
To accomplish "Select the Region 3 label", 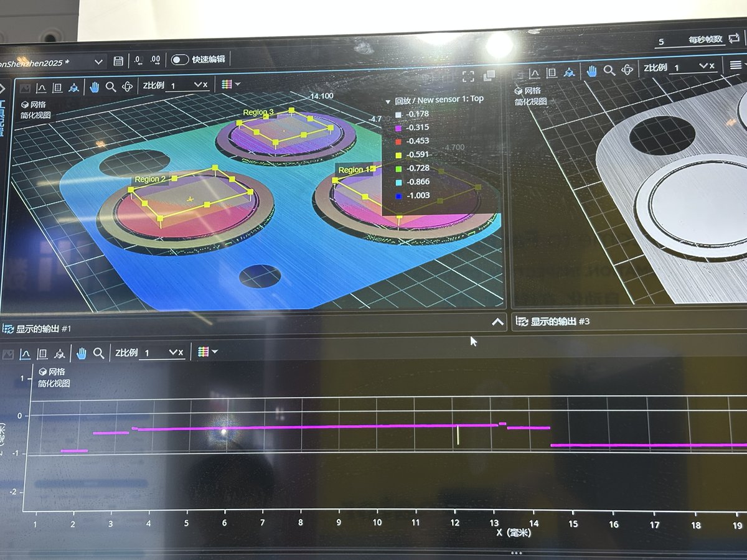I will pos(258,113).
